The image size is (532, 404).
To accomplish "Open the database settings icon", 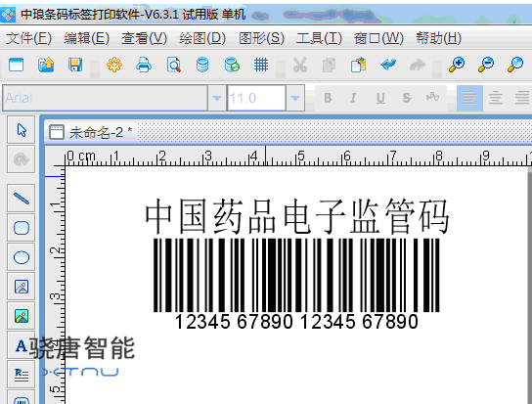I will point(202,65).
